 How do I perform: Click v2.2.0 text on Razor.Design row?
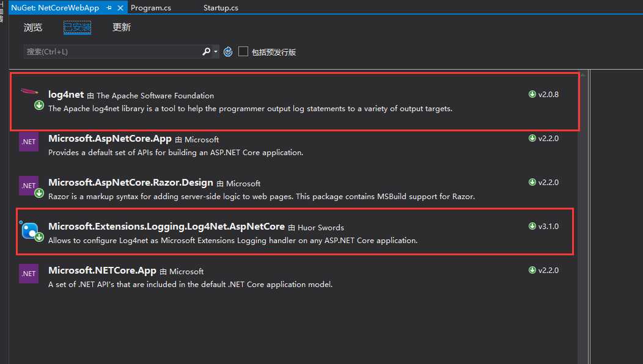coord(548,182)
